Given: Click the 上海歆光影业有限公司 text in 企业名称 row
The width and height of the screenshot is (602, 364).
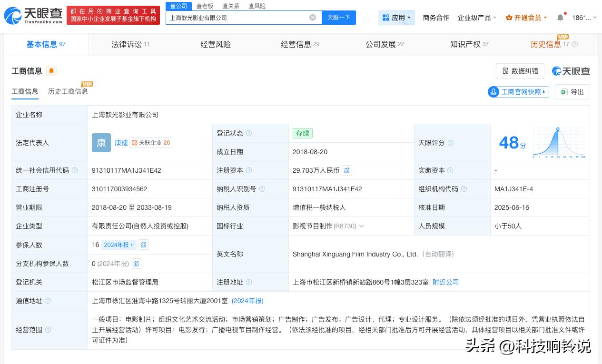Looking at the screenshot, I should point(125,115).
